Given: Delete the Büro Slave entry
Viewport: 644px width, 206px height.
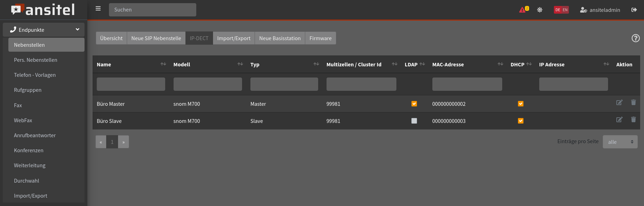Looking at the screenshot, I should [633, 120].
